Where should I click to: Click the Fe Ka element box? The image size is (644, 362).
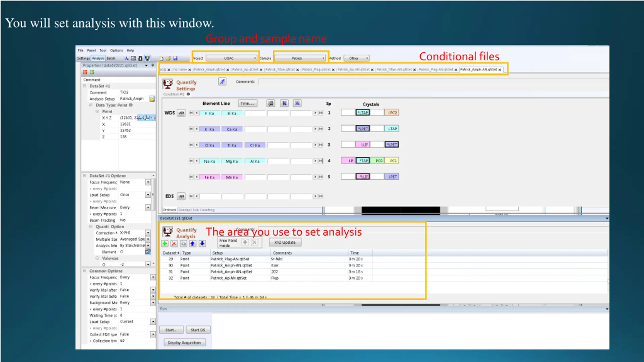pos(210,177)
